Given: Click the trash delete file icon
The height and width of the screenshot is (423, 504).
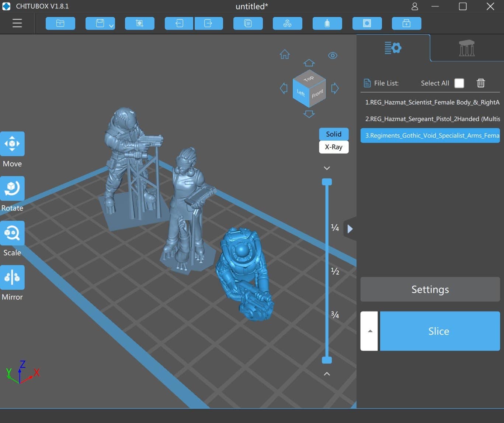Looking at the screenshot, I should [x=481, y=83].
